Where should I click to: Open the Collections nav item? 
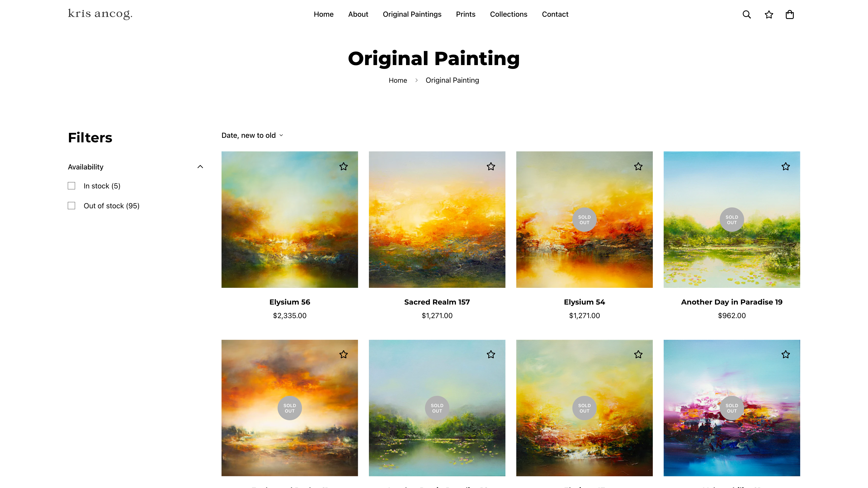508,14
